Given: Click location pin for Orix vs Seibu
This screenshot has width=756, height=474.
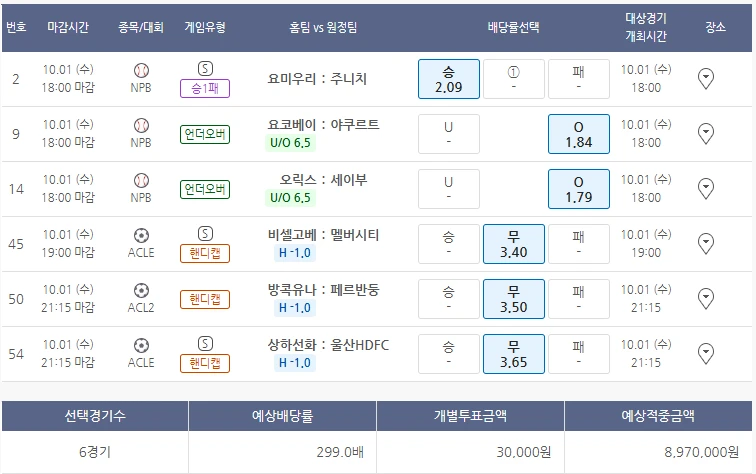Looking at the screenshot, I should (x=706, y=189).
